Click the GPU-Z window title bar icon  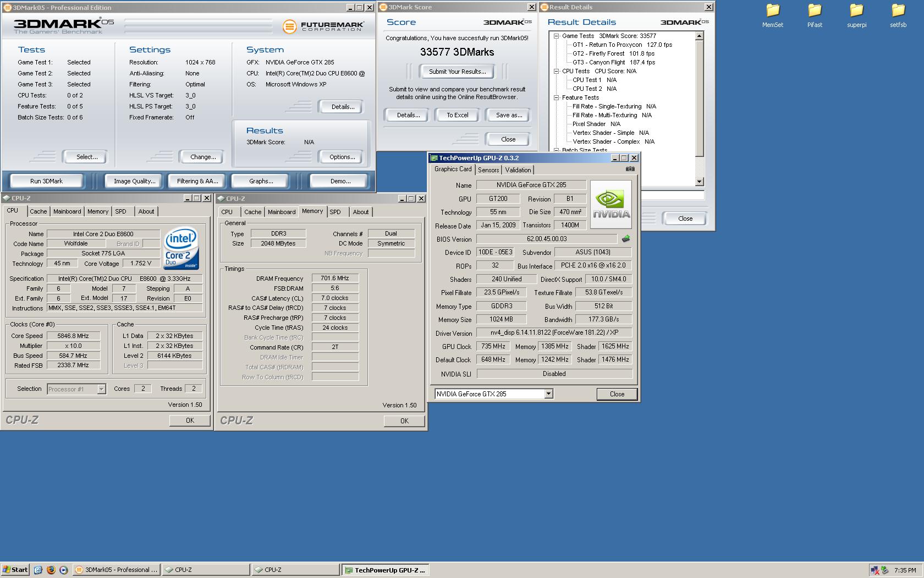coord(434,158)
